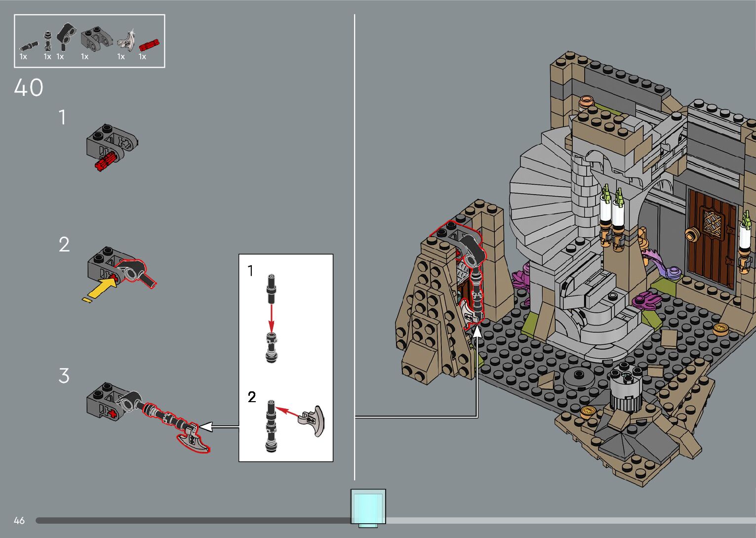Screen dimensions: 756x538
Task: Click the cyan progress slider handle
Action: point(368,506)
